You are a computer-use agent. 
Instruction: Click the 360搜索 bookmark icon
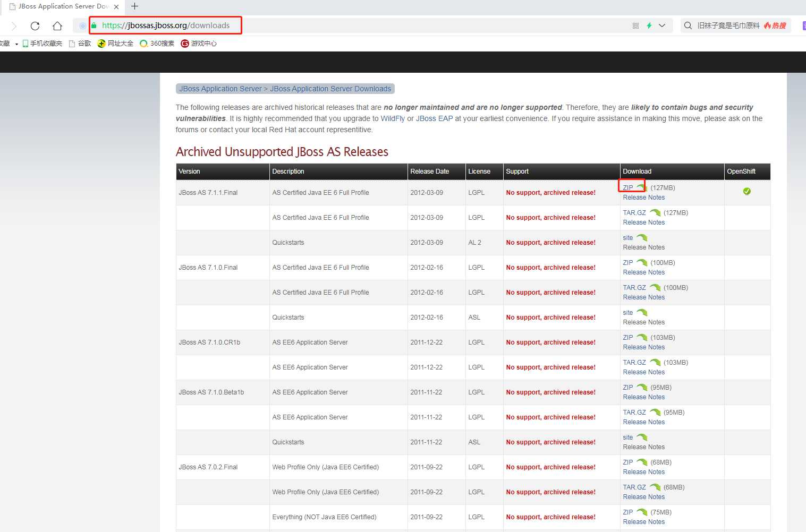[143, 44]
